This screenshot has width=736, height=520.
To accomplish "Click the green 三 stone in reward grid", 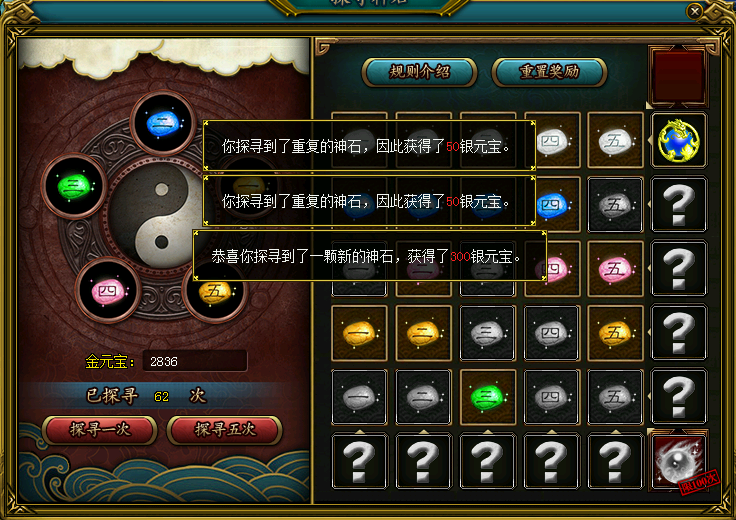I will pyautogui.click(x=487, y=397).
